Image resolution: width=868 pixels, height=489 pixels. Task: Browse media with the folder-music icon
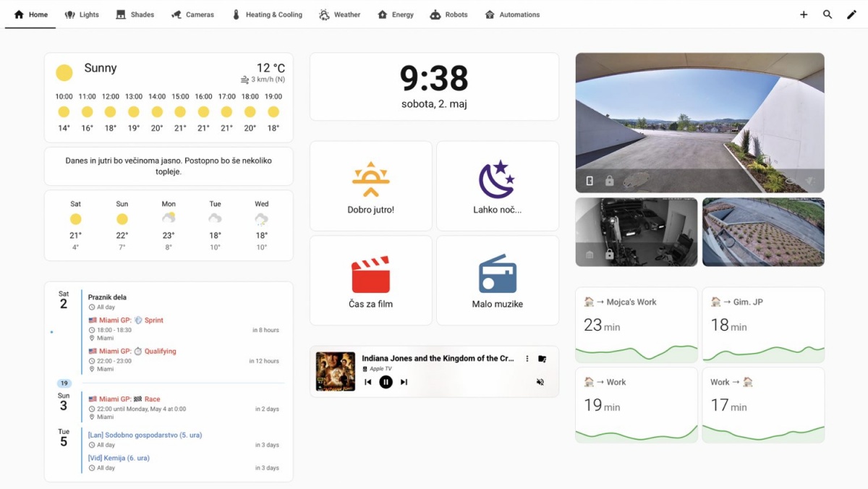click(x=542, y=359)
